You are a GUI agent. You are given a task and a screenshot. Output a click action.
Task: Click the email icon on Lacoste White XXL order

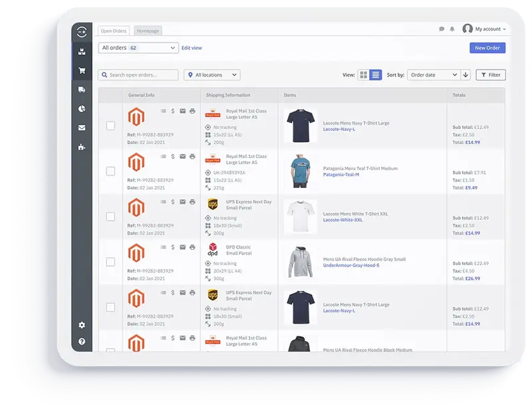point(182,202)
